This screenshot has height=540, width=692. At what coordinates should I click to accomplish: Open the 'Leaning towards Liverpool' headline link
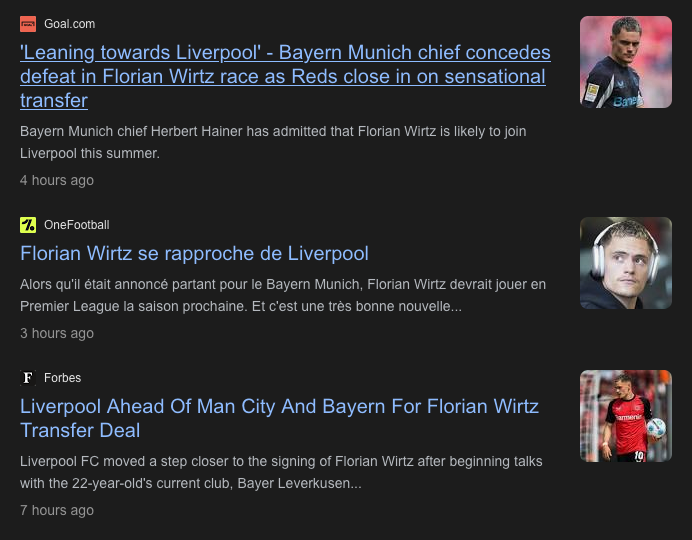click(285, 76)
